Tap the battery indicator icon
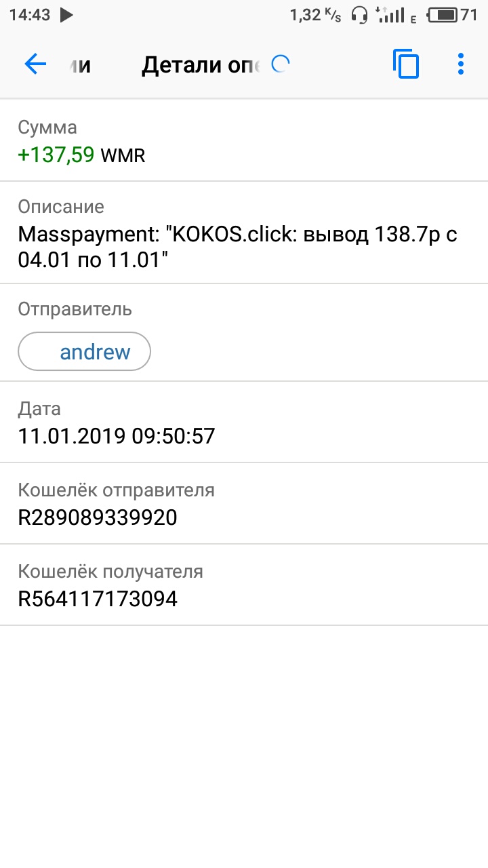Viewport: 488px width, 868px height. pyautogui.click(x=443, y=15)
